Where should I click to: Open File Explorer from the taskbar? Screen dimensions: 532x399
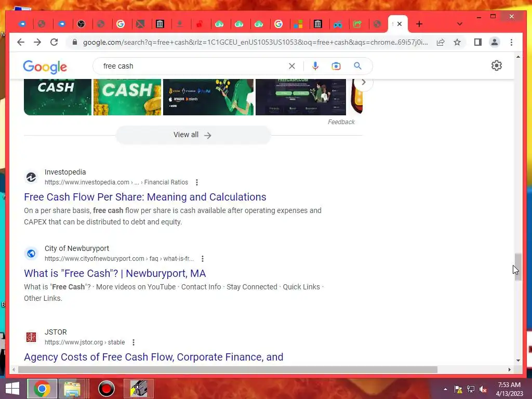click(x=72, y=389)
